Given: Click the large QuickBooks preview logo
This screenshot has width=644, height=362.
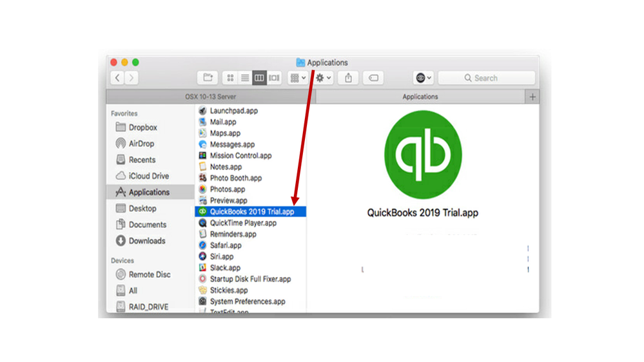Looking at the screenshot, I should click(423, 155).
